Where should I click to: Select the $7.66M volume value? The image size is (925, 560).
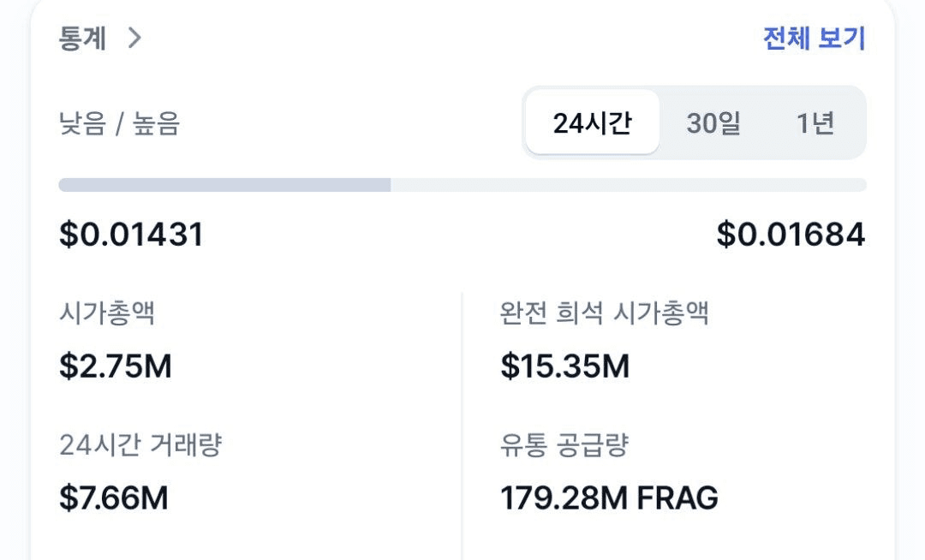[x=114, y=497]
